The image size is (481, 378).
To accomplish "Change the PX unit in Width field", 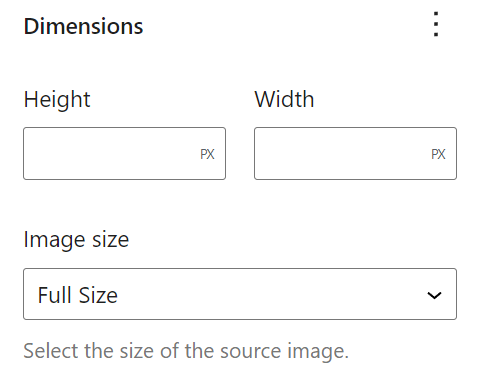I will pos(438,154).
